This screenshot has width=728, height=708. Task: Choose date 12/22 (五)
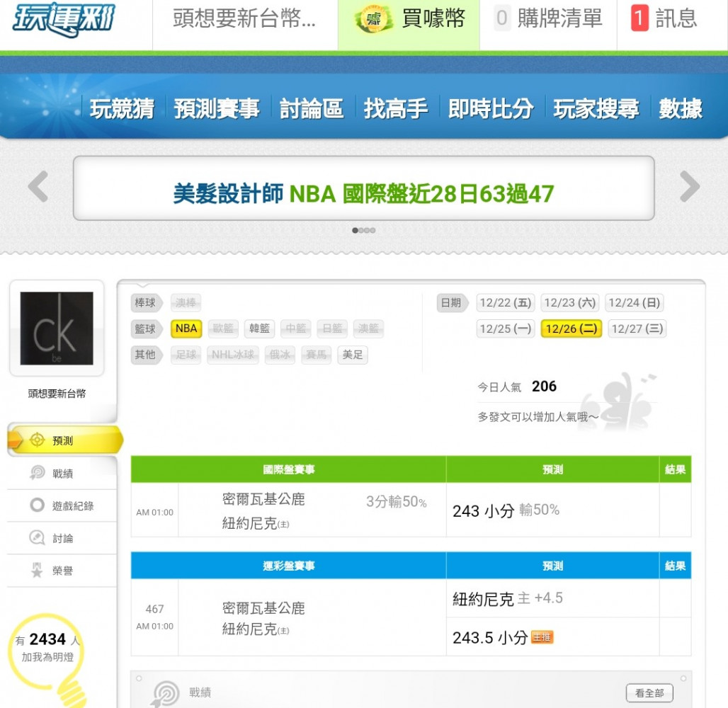[x=506, y=303]
